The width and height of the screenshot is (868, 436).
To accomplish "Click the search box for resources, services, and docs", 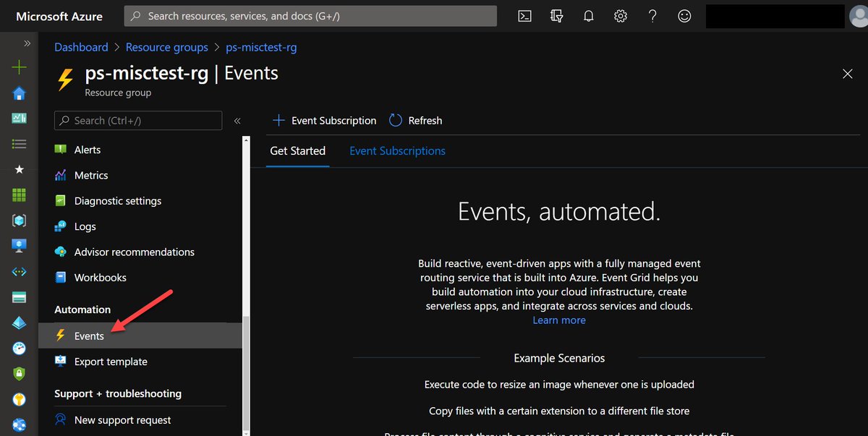I will point(310,16).
